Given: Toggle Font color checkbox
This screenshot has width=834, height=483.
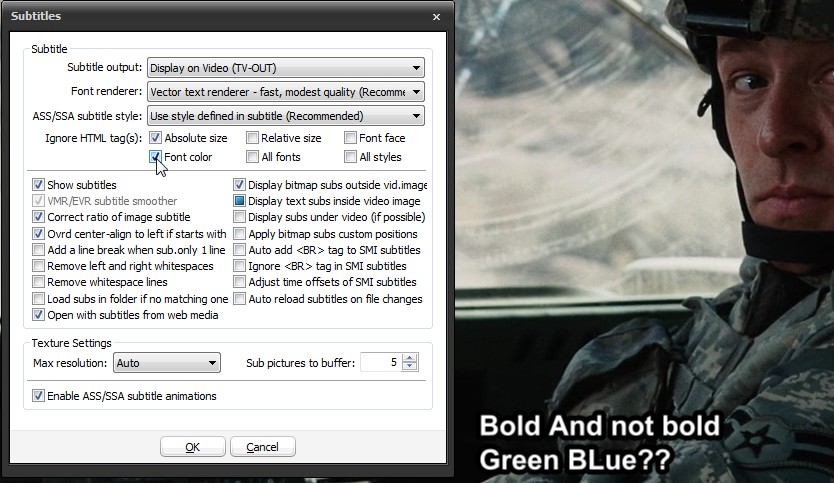Looking at the screenshot, I should coord(155,156).
